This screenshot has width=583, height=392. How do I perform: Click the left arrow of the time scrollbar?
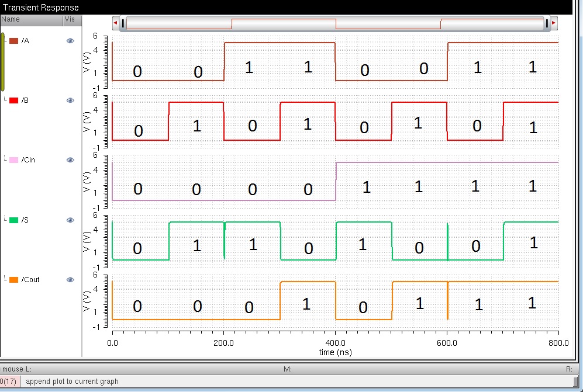click(115, 23)
